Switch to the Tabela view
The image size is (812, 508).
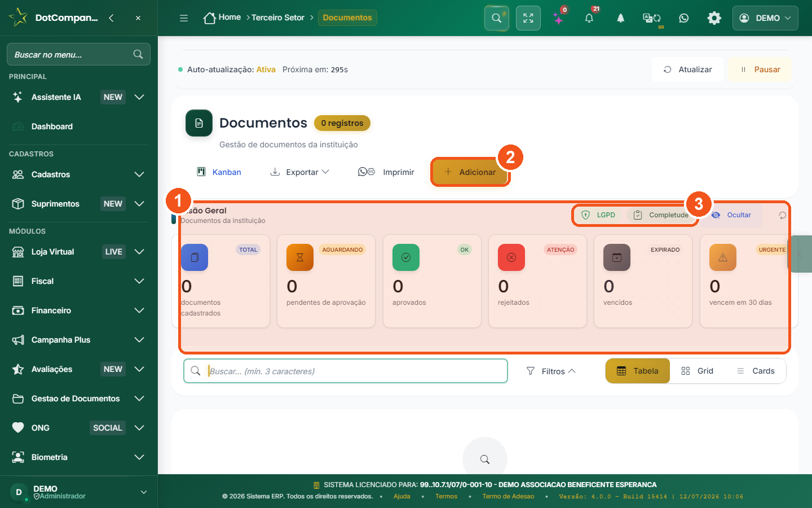pos(638,371)
